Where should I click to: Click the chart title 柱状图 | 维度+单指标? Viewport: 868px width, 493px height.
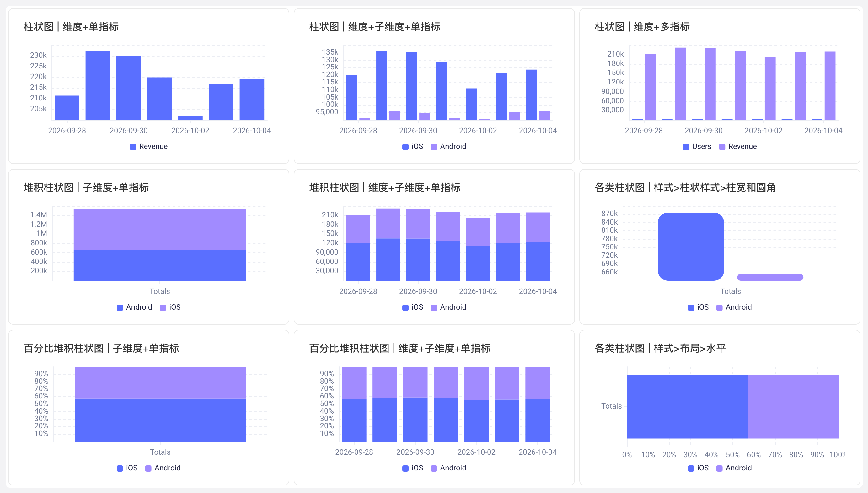coord(71,27)
